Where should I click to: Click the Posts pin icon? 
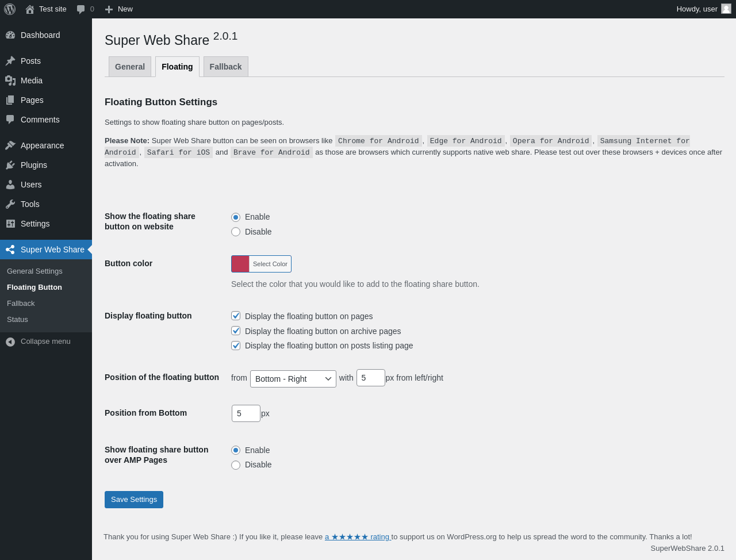pyautogui.click(x=10, y=61)
